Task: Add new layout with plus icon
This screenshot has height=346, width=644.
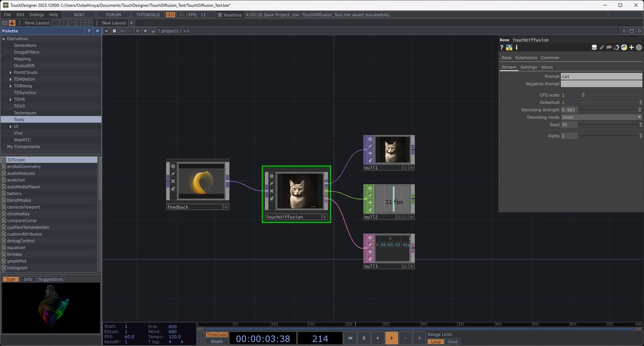Action: coord(131,23)
